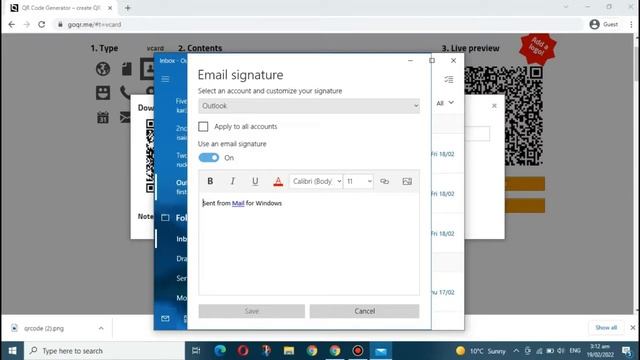Open the Windows Start menu
Image resolution: width=640 pixels, height=360 pixels.
click(12, 351)
